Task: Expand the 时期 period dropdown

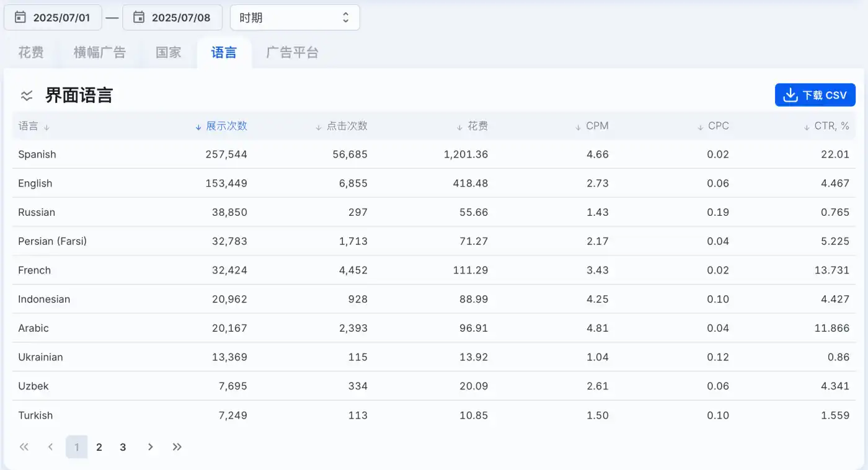Action: pyautogui.click(x=295, y=17)
